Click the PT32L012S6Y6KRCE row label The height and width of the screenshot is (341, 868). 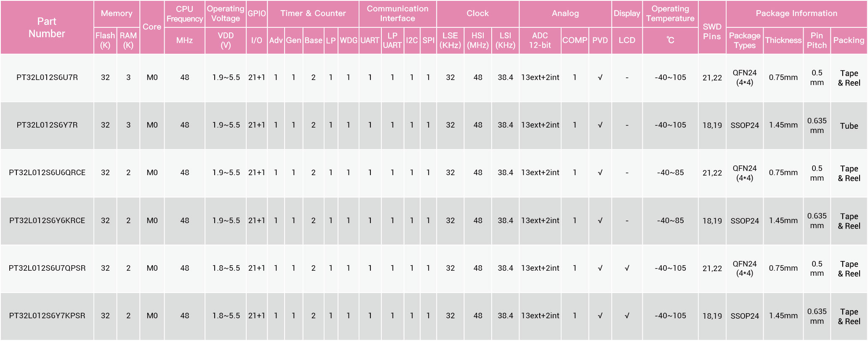(47, 221)
